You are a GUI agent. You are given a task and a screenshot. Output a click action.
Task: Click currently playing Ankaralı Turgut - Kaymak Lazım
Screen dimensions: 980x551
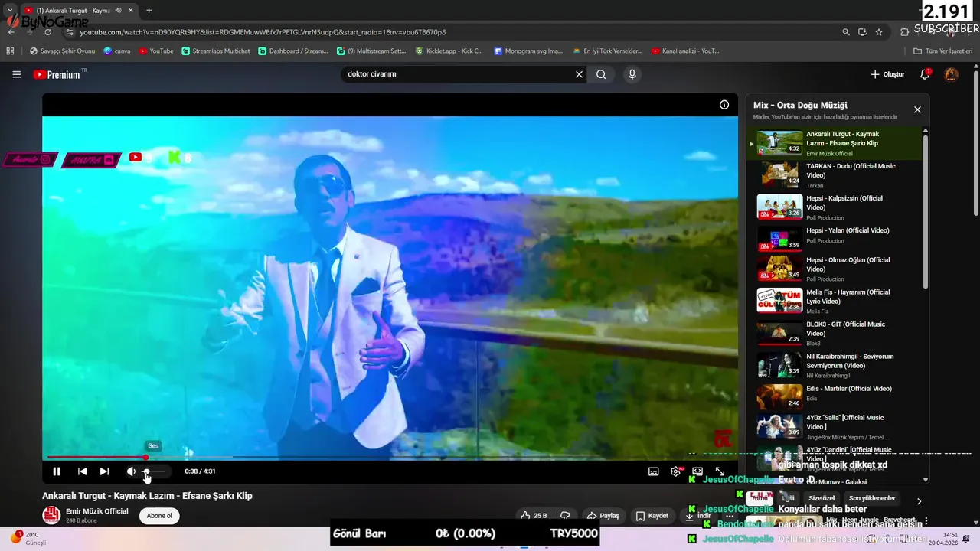(835, 143)
